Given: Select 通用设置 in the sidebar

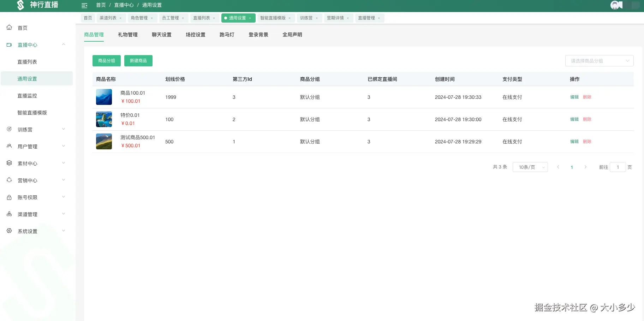Looking at the screenshot, I should pos(37,78).
